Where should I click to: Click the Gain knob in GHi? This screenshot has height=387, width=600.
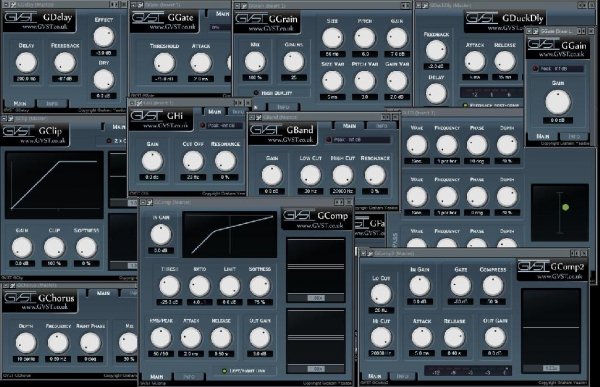152,161
